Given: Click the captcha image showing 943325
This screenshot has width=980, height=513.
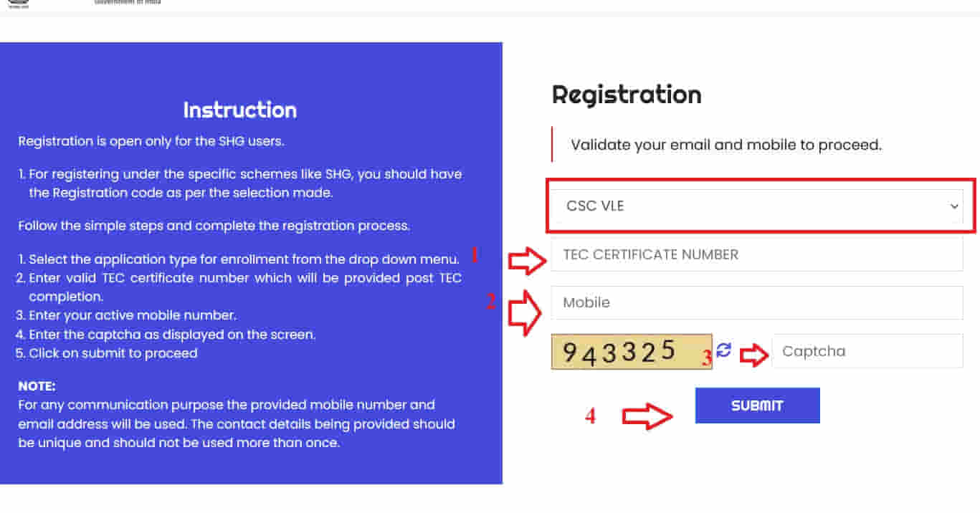Looking at the screenshot, I should (631, 351).
